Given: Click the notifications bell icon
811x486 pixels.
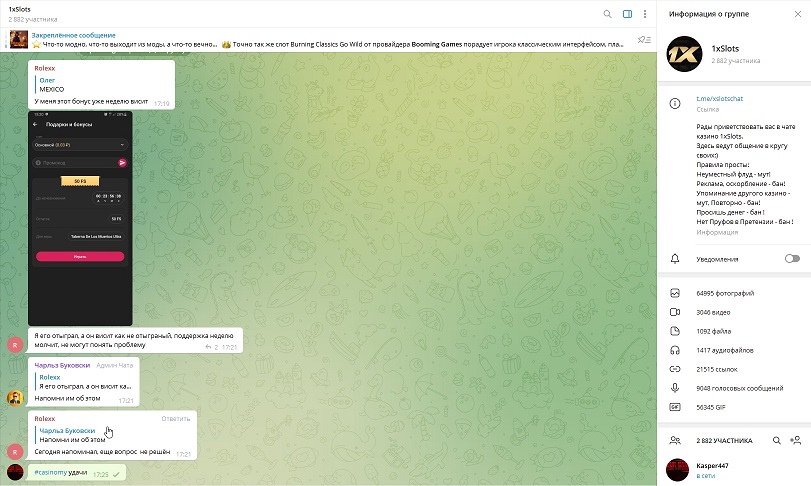Looking at the screenshot, I should pos(675,259).
